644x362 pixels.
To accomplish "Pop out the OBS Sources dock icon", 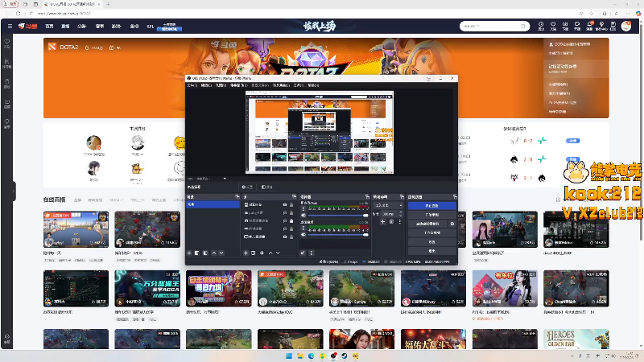I will (x=294, y=197).
